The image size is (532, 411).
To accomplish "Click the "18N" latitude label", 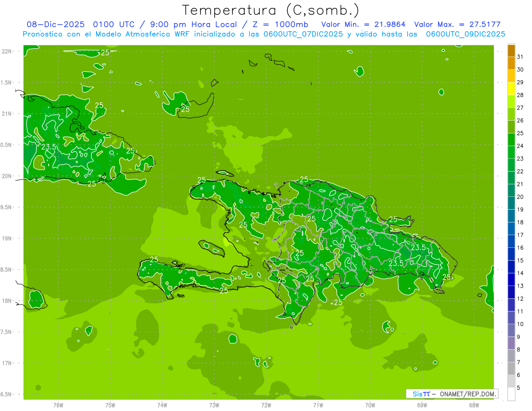I will click(7, 301).
